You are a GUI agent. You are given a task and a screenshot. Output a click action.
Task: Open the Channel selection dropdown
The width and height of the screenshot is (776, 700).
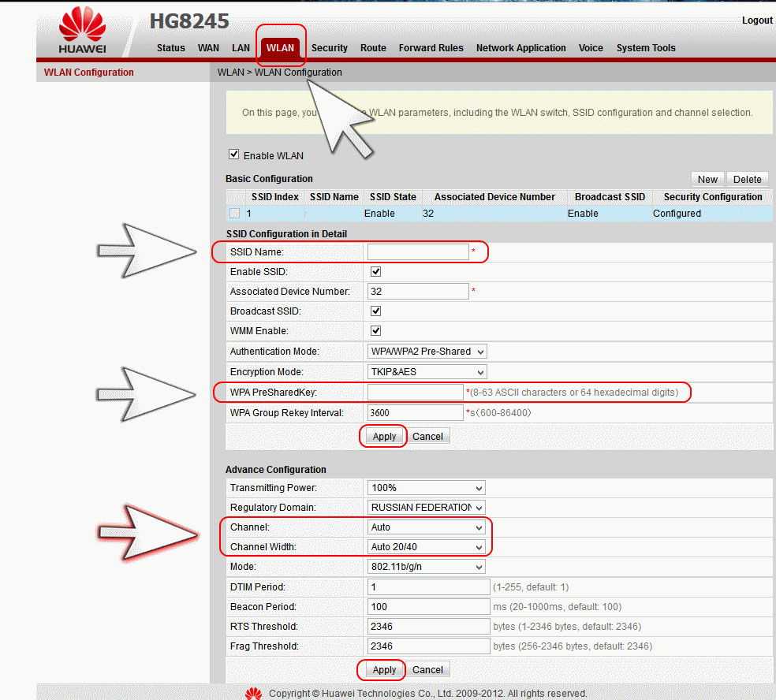pos(426,527)
